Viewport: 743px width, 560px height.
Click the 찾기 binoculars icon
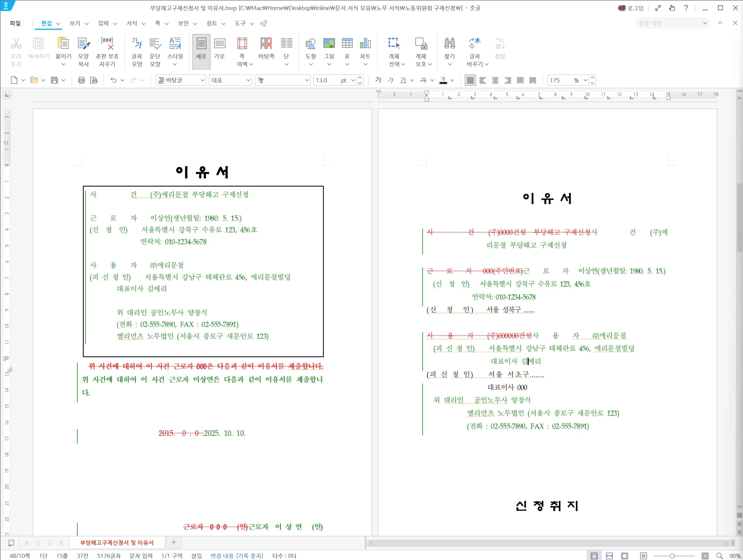coord(449,44)
